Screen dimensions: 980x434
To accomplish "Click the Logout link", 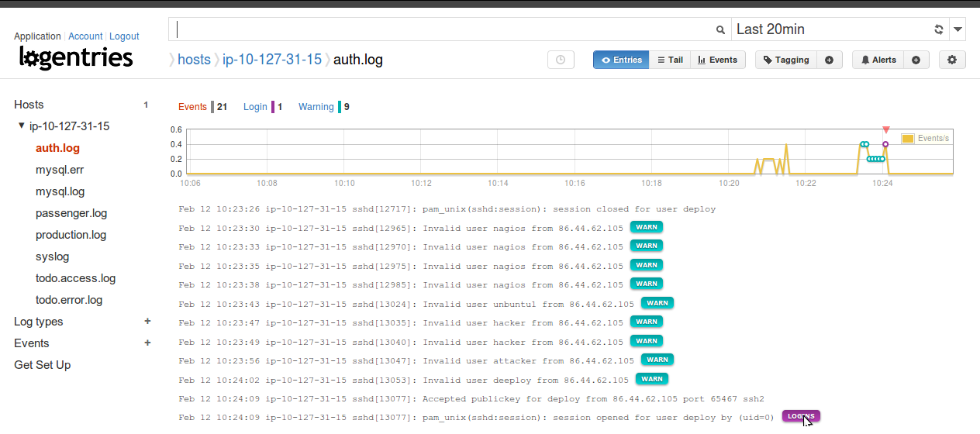I will click(124, 36).
